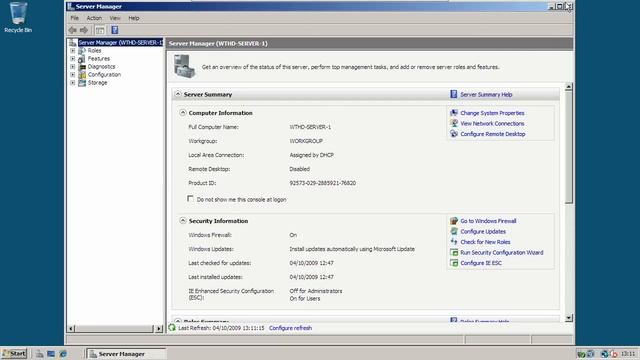Click the command prompt quick launch icon

(x=51, y=354)
